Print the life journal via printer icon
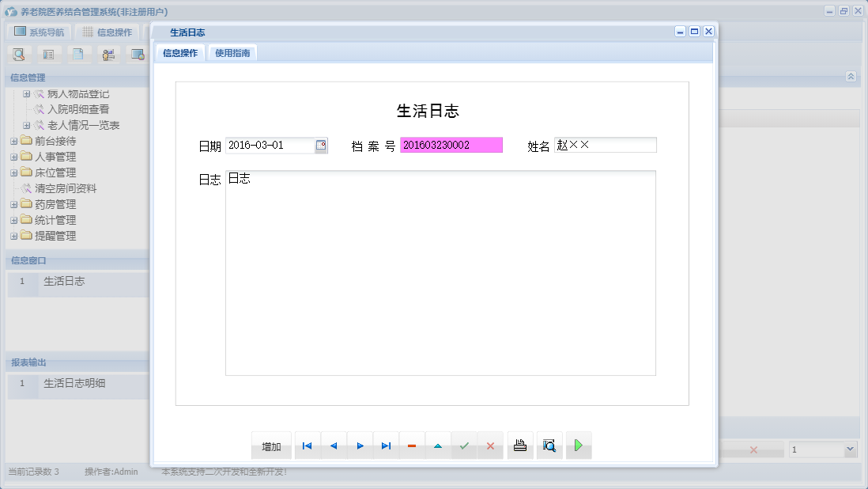868x489 pixels. pyautogui.click(x=519, y=445)
